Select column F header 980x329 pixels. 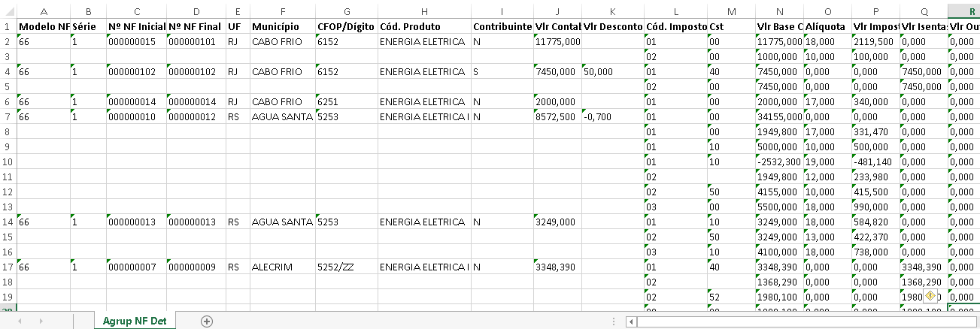point(283,11)
